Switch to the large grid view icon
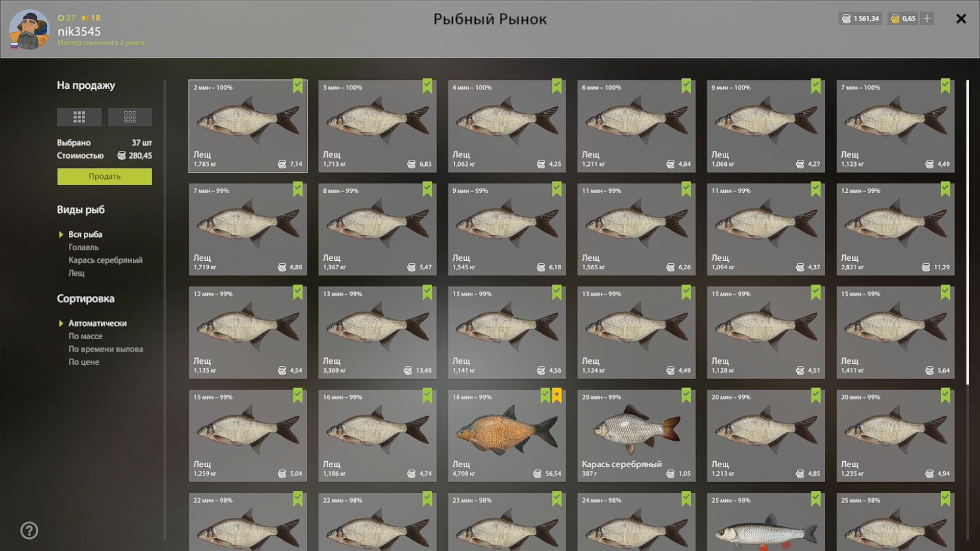Screen dimensions: 980x551 click(x=79, y=117)
